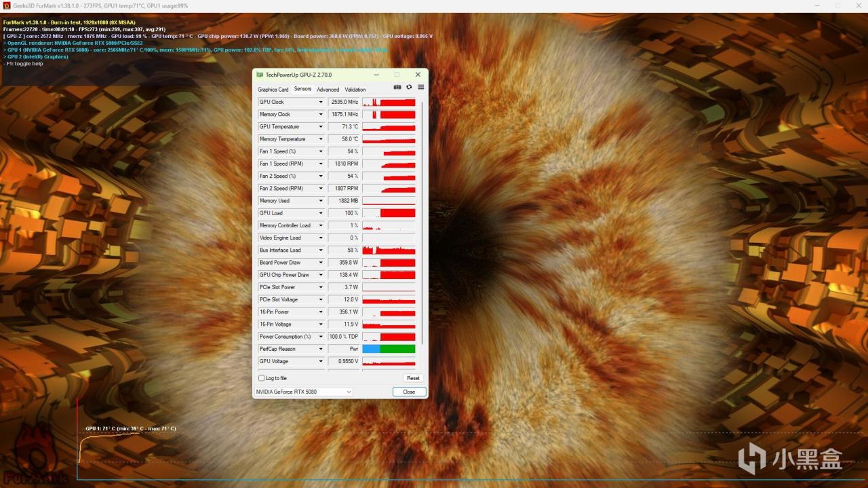The width and height of the screenshot is (868, 488).
Task: Open the Advanced tab
Action: (x=328, y=90)
